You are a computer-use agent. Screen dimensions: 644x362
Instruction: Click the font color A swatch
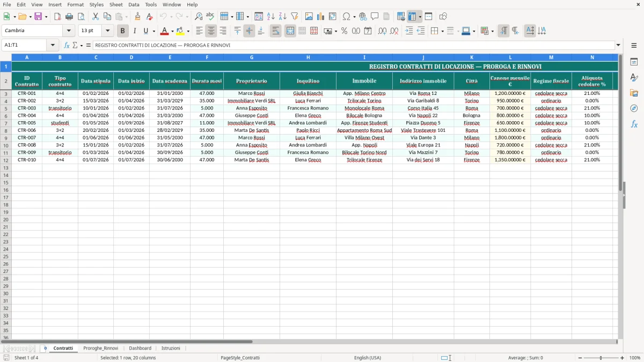coord(165,31)
